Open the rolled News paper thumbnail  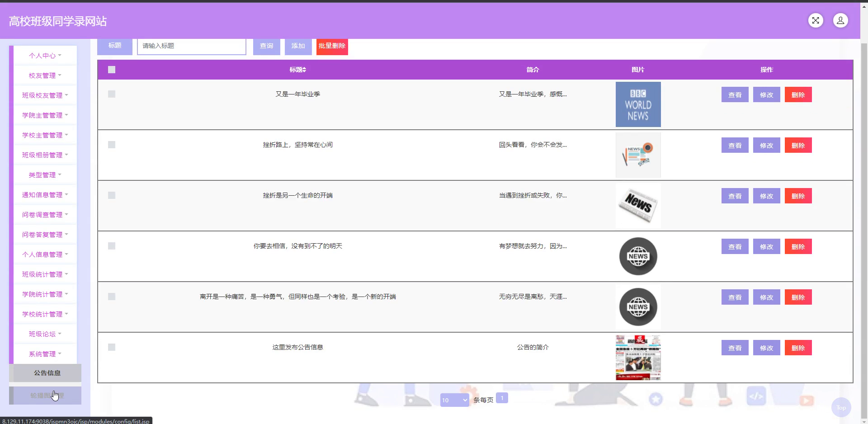click(638, 206)
